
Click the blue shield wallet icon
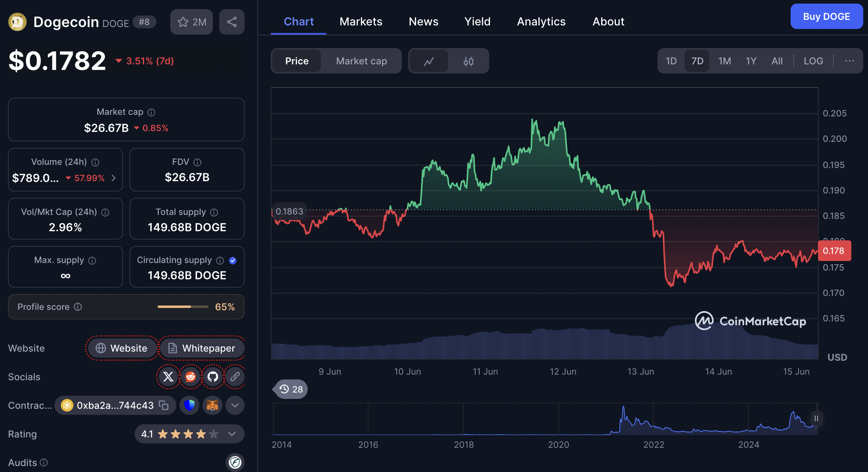click(x=189, y=405)
